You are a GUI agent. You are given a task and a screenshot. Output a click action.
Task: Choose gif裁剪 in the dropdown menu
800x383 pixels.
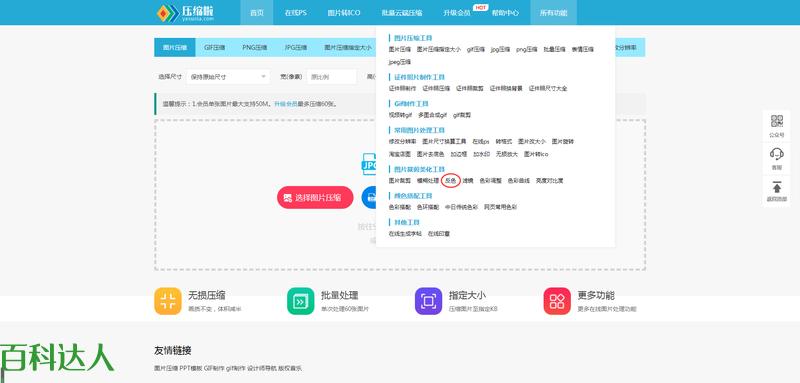point(462,115)
